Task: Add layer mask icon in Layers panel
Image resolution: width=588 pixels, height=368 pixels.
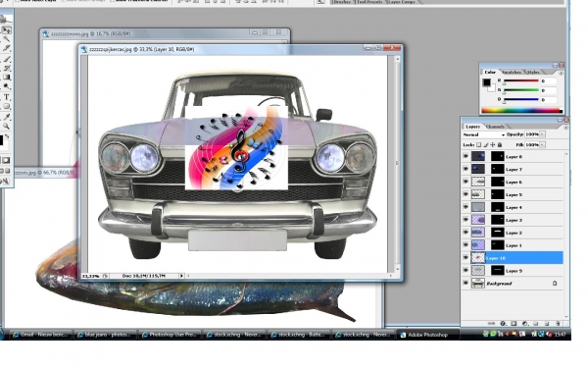Action: 514,323
